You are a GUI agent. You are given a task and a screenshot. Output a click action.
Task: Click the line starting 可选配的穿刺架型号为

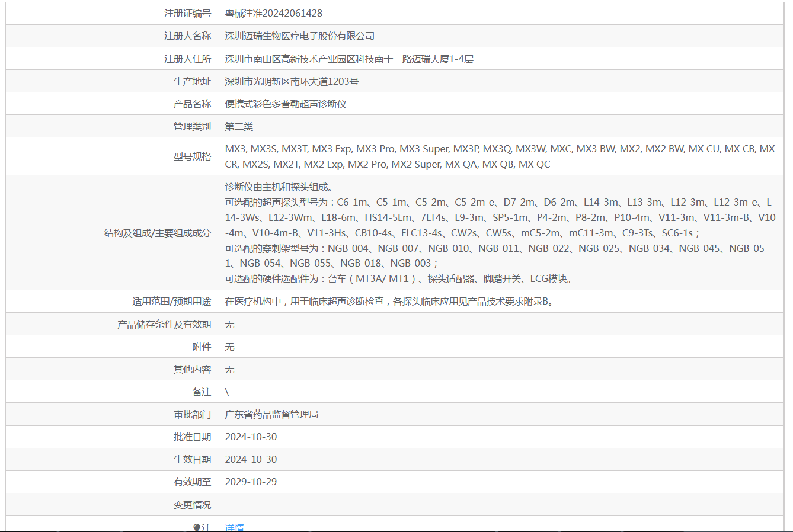pyautogui.click(x=495, y=248)
